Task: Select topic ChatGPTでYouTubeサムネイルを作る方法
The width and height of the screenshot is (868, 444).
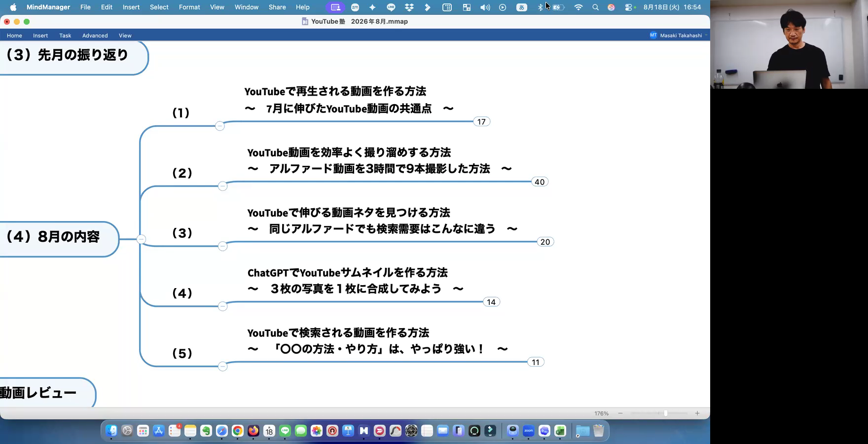Action: coord(355,280)
